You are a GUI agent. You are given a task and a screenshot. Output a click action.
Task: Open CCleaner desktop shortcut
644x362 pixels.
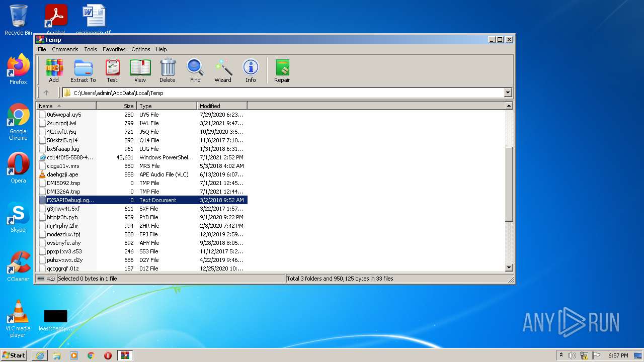click(18, 266)
